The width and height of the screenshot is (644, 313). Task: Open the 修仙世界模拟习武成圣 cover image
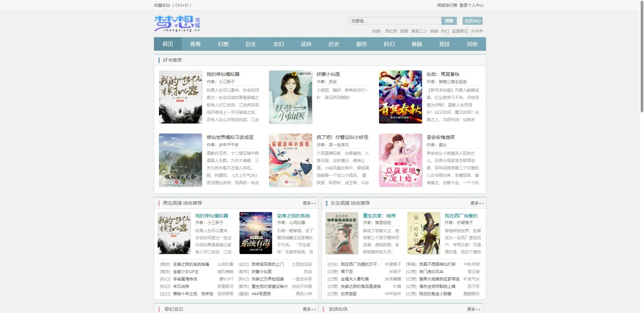[x=180, y=160]
